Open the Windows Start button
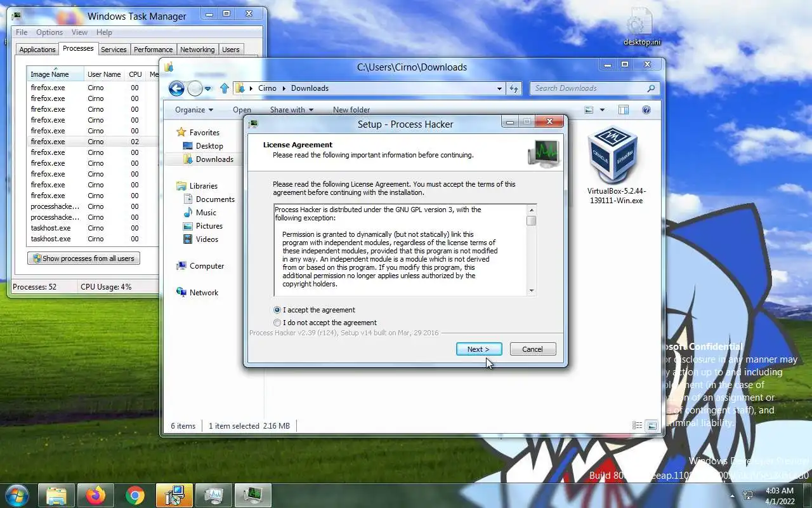The height and width of the screenshot is (508, 812). tap(17, 495)
